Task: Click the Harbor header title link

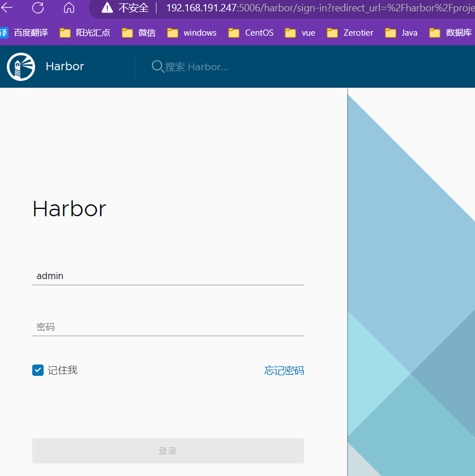Action: point(65,66)
